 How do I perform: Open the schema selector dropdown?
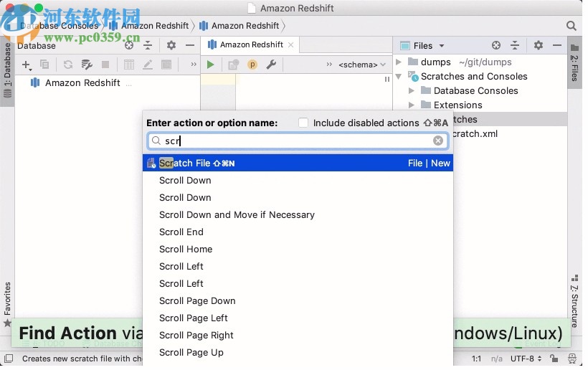pyautogui.click(x=362, y=65)
